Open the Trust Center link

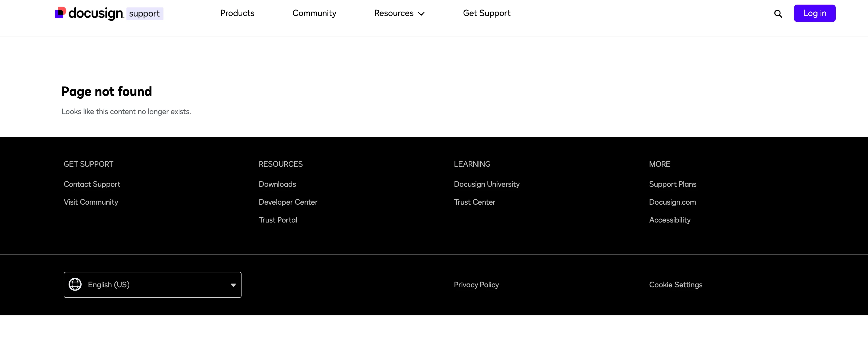coord(474,202)
